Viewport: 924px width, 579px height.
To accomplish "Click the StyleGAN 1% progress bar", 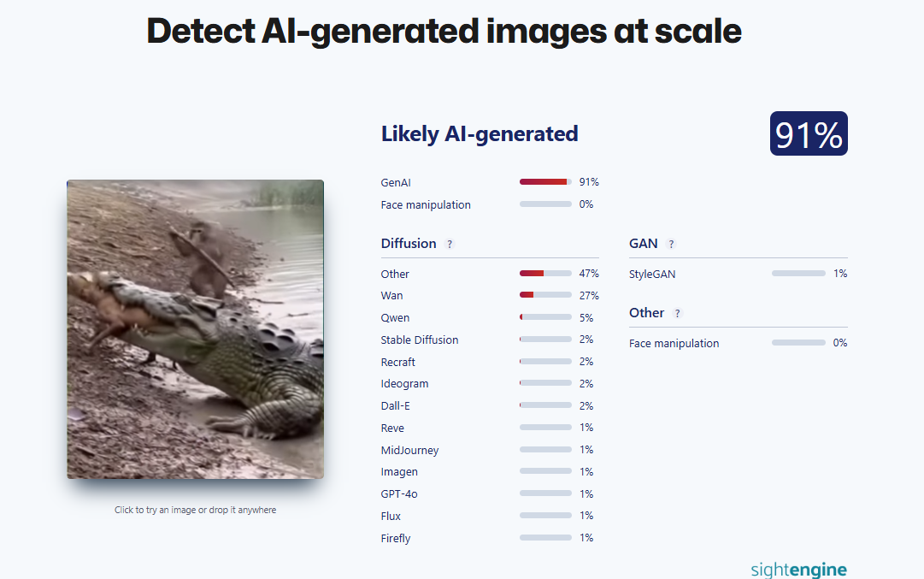I will pos(797,274).
